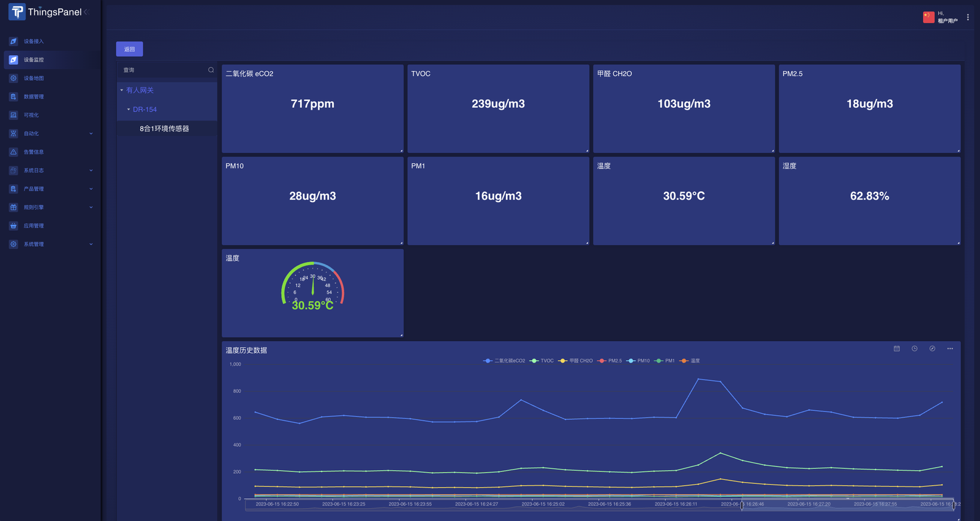This screenshot has height=521, width=980.
Task: Open the three-dot more menu on the chart
Action: [x=950, y=348]
